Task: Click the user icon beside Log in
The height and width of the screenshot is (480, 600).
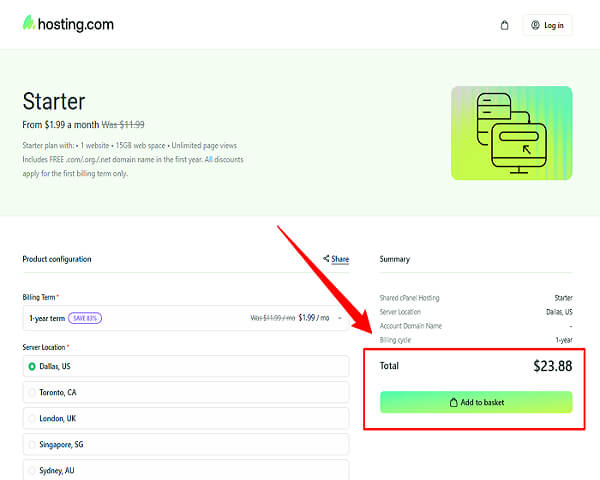Action: pyautogui.click(x=535, y=25)
